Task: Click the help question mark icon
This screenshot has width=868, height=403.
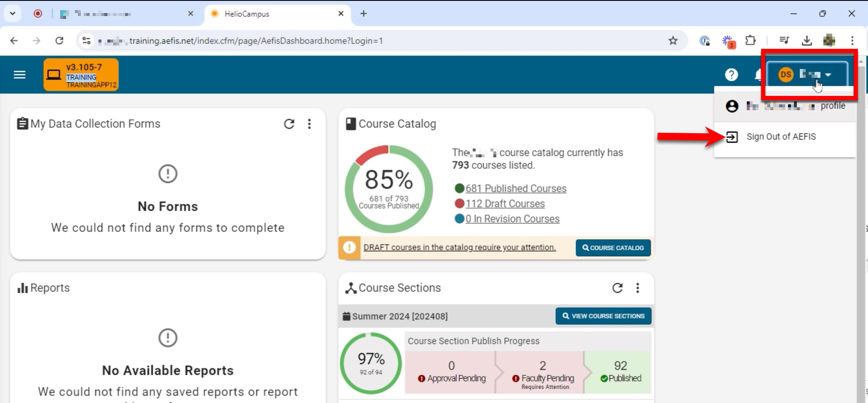Action: coord(731,75)
